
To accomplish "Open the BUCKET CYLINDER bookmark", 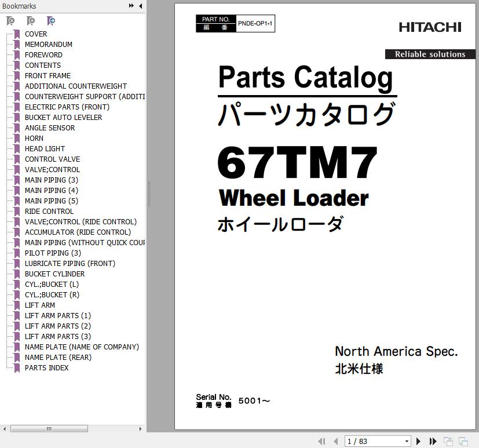I will [x=54, y=274].
